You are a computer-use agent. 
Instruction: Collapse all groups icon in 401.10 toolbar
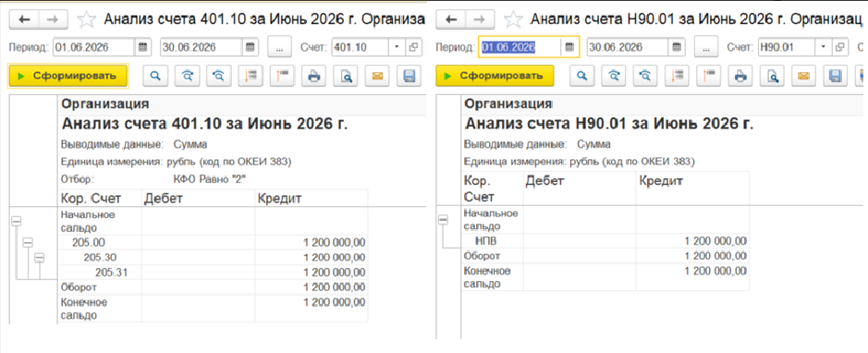282,77
